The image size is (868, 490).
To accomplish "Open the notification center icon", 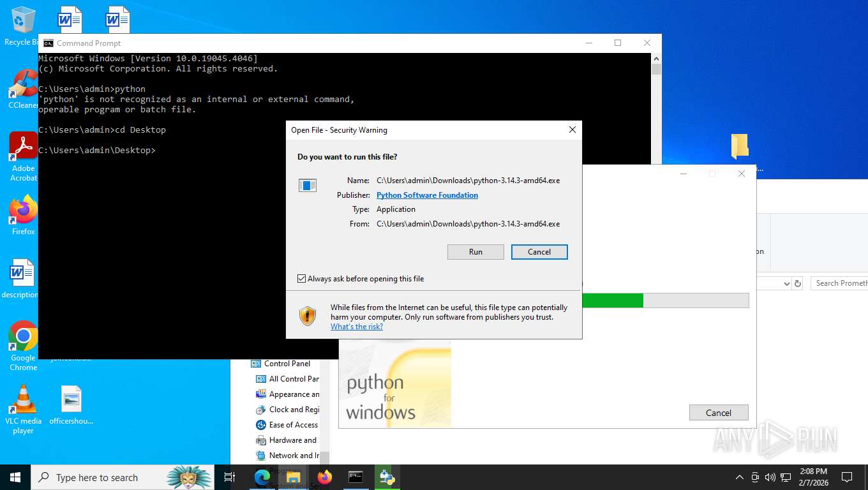I will point(847,477).
